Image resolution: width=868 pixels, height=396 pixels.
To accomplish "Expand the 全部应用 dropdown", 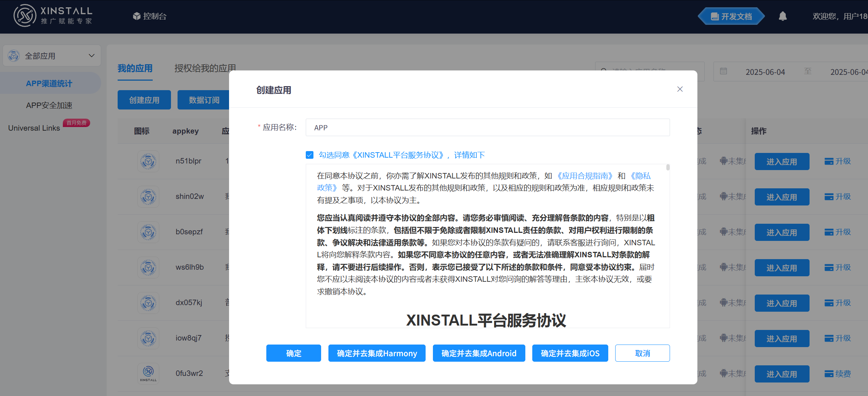I will click(52, 56).
